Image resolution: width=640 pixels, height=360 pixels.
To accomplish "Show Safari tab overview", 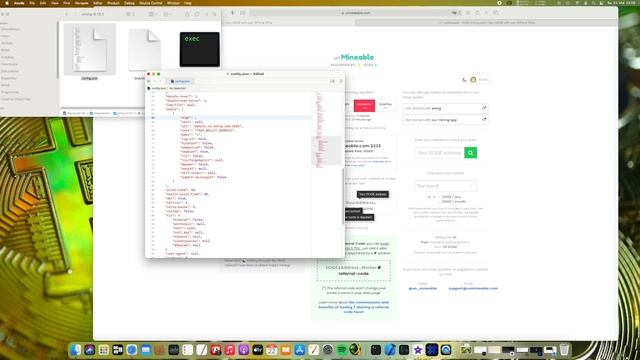I will [x=496, y=13].
